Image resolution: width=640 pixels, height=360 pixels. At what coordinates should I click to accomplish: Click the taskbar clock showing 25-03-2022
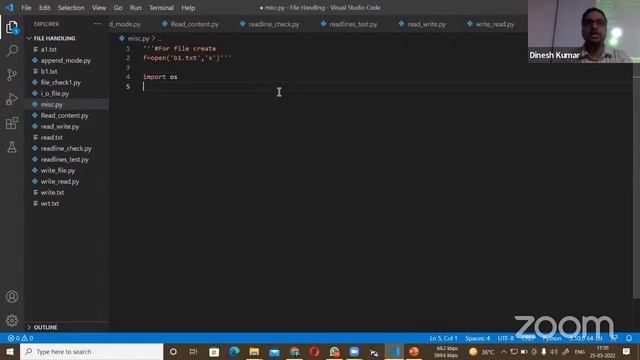(602, 351)
